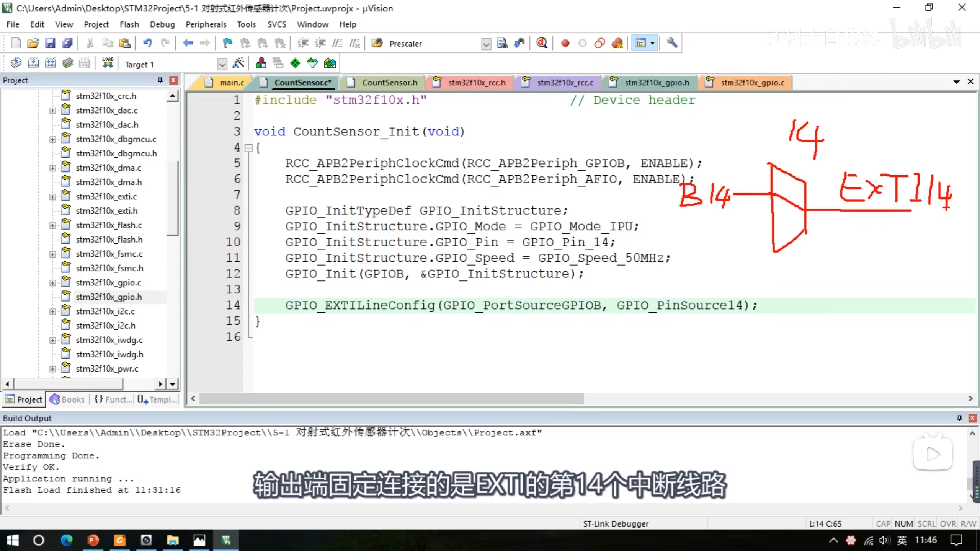This screenshot has width=980, height=551.
Task: Open the Target 1 dropdown
Action: click(222, 64)
